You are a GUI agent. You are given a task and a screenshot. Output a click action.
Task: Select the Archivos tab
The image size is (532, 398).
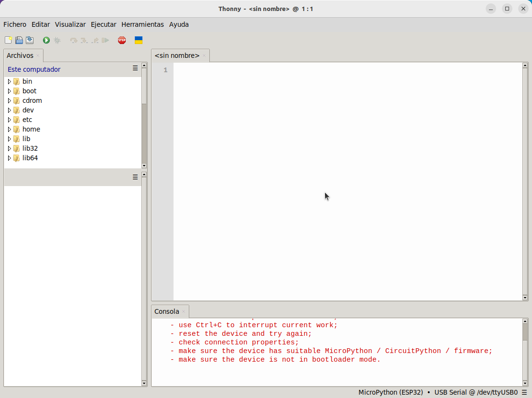tap(20, 55)
